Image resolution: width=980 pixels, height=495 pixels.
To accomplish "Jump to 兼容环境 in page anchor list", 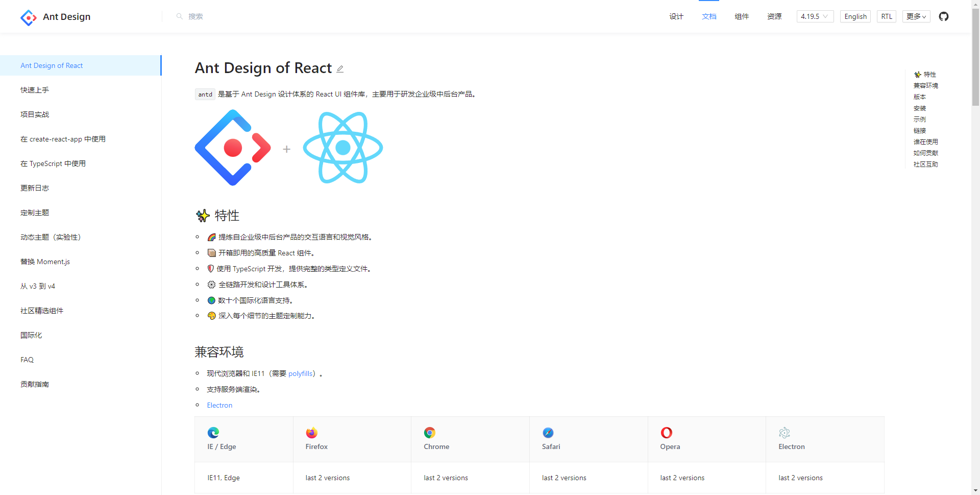I will click(x=926, y=86).
